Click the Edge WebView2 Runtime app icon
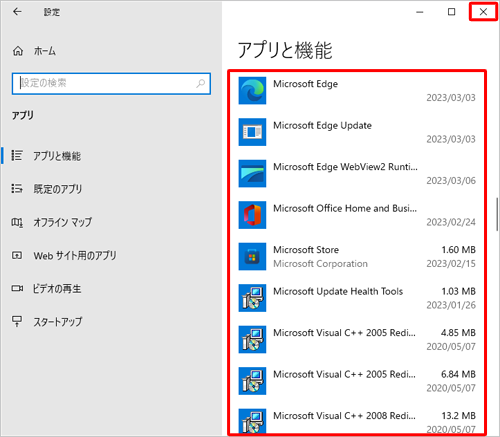This screenshot has height=437, width=500. (252, 174)
